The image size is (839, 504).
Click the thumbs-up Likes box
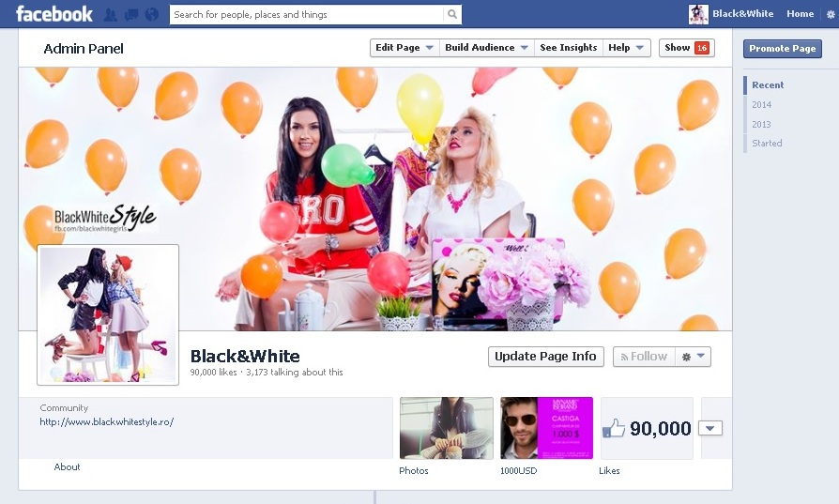[x=647, y=428]
